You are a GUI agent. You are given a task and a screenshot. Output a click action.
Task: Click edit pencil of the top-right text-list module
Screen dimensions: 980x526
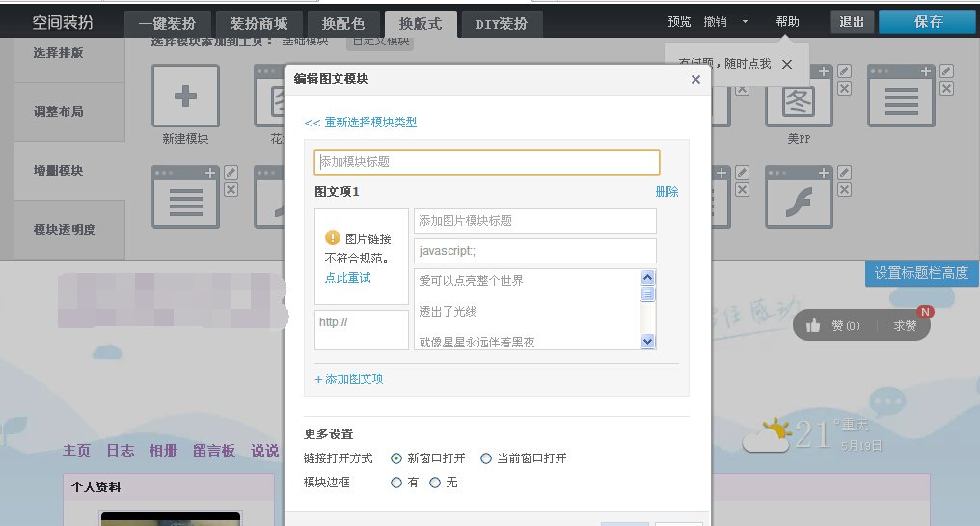(947, 71)
